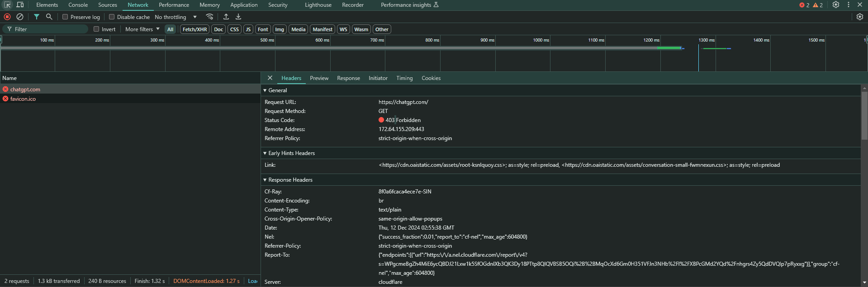
Task: Filter by Fetch/XHR requests
Action: point(195,29)
